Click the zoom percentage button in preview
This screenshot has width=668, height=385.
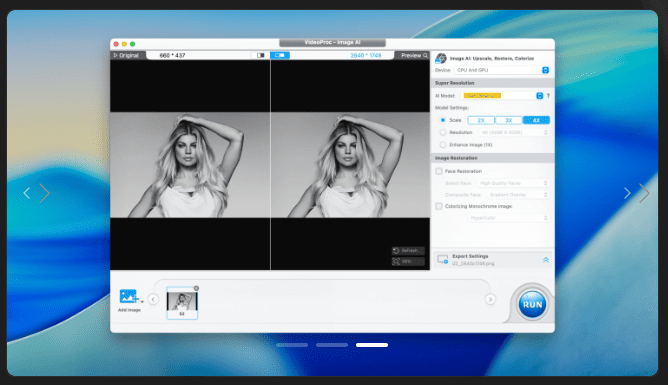(x=408, y=261)
